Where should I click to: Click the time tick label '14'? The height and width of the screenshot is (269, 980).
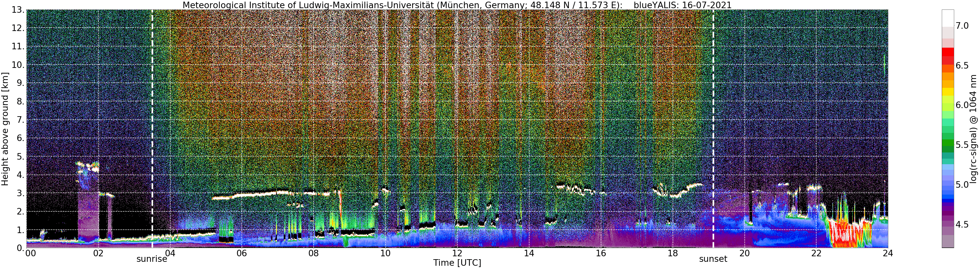pos(529,253)
